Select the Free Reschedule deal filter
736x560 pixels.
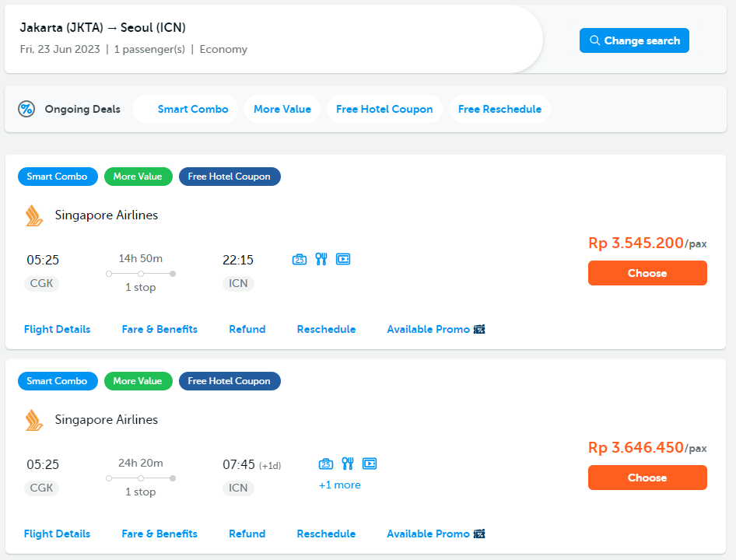tap(499, 109)
